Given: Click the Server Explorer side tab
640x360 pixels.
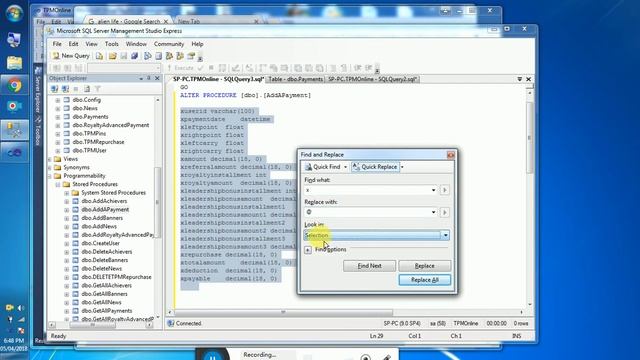Looking at the screenshot, I should click(x=38, y=90).
